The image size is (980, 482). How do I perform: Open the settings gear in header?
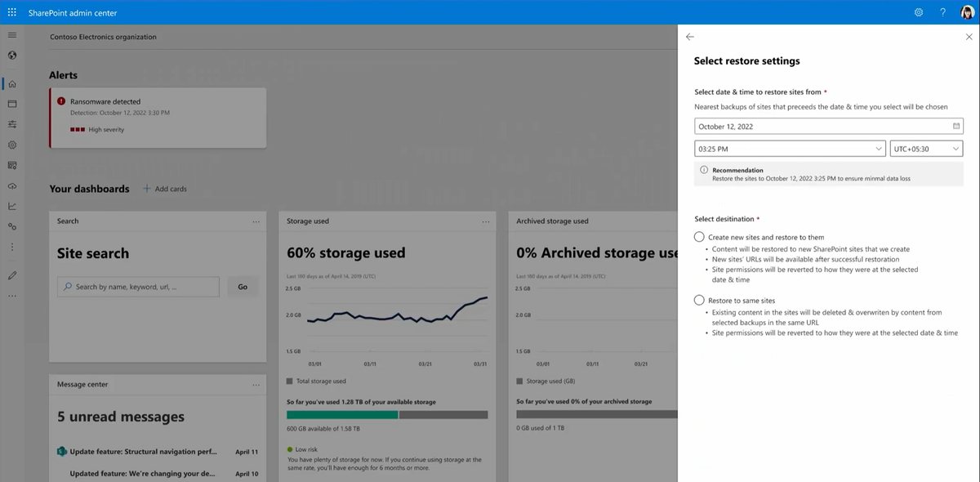pos(919,12)
